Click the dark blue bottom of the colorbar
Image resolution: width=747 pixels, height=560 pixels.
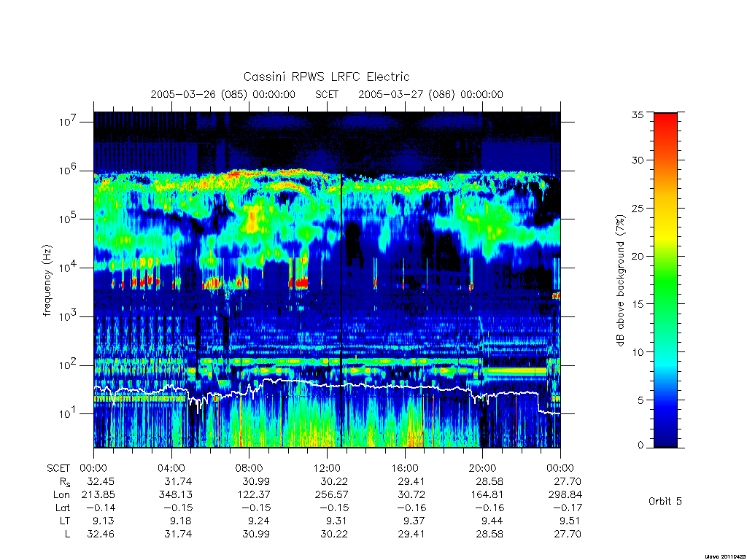pos(665,436)
